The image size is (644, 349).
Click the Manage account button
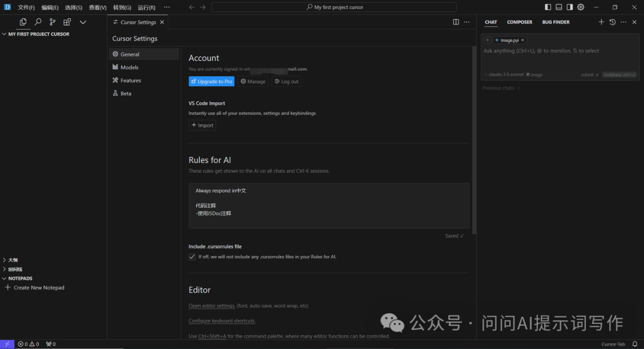click(x=253, y=81)
